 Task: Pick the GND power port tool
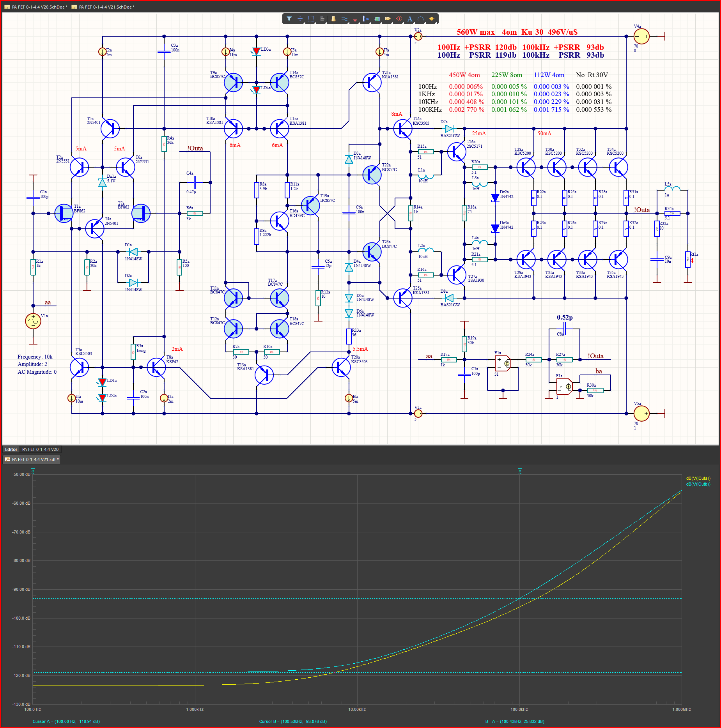[355, 19]
